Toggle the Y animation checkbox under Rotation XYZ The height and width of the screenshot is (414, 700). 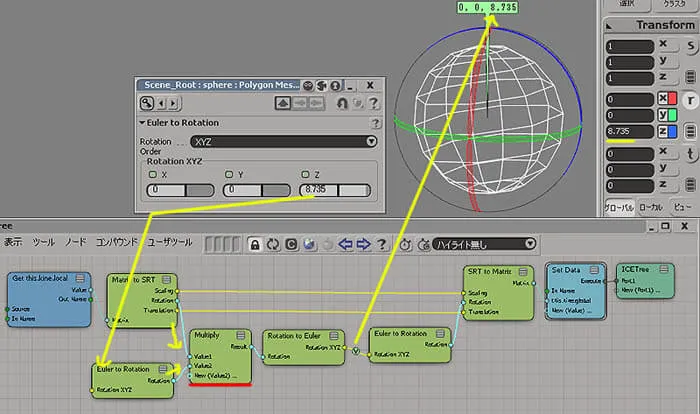click(x=229, y=174)
